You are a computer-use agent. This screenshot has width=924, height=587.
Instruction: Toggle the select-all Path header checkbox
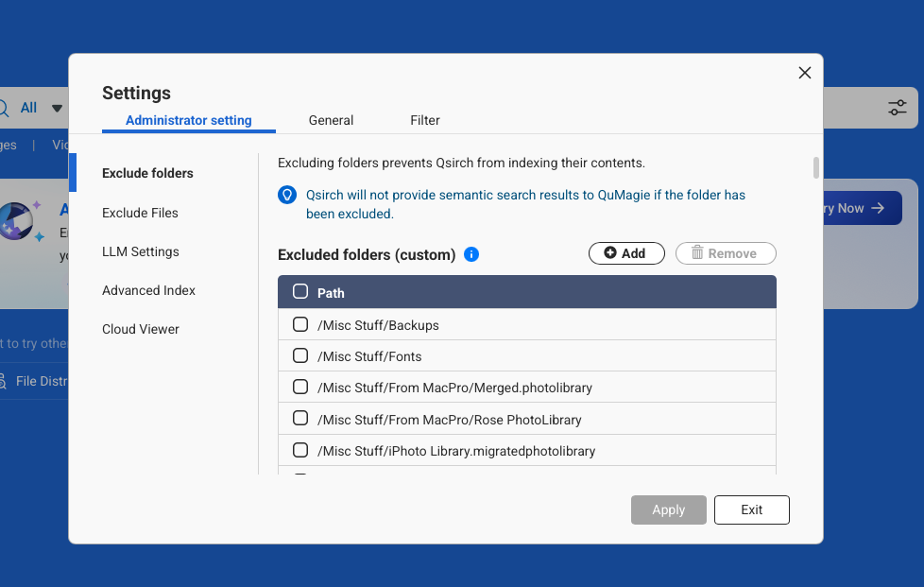300,291
